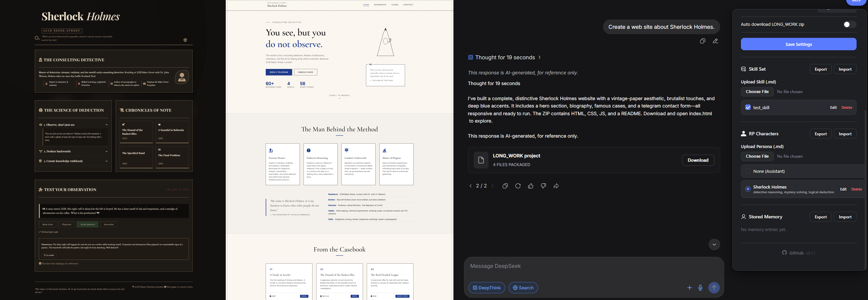Click the scroll-to-bottom chevron button

(714, 244)
